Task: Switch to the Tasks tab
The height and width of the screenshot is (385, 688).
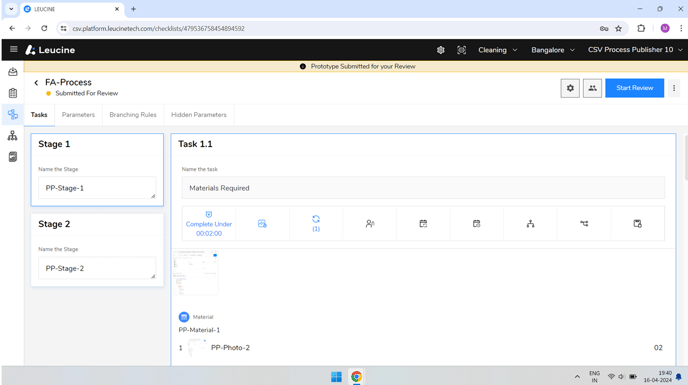Action: tap(39, 115)
